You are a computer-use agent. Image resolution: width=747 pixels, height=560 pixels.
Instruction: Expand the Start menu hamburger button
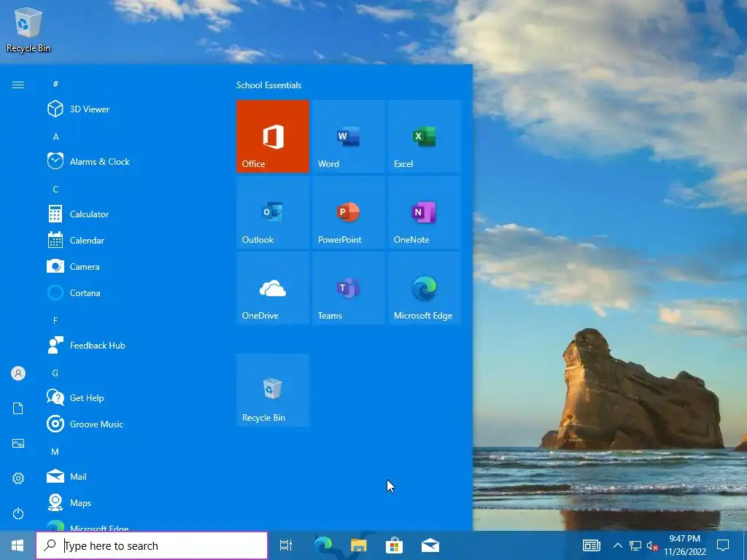point(18,85)
